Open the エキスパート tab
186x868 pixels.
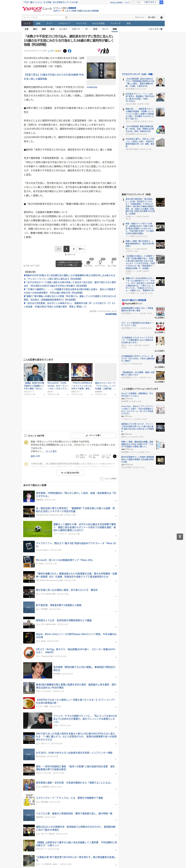64,23
